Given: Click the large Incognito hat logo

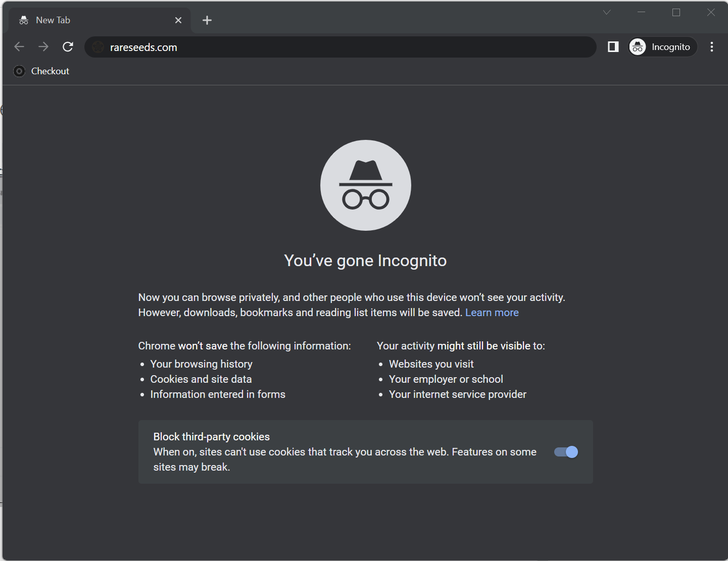Looking at the screenshot, I should [x=366, y=185].
